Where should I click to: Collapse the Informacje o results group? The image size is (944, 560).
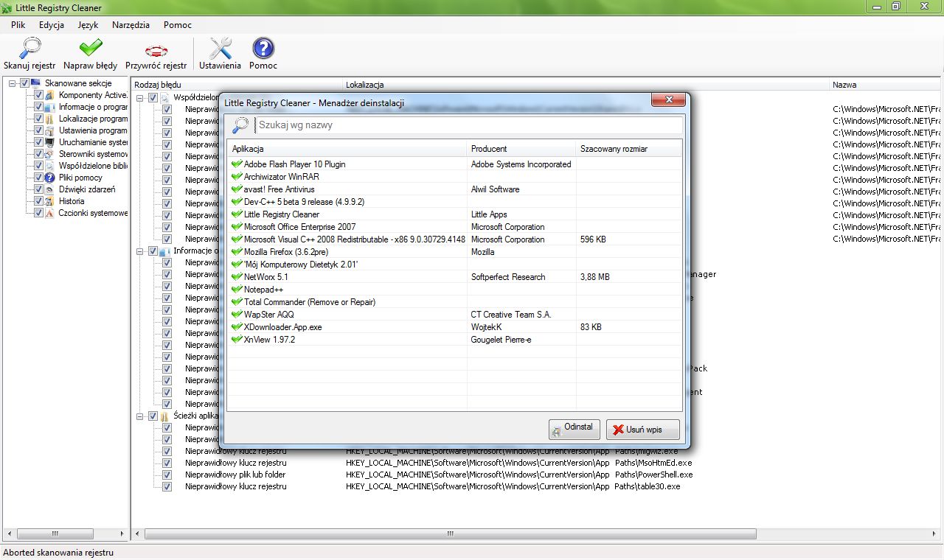(140, 251)
